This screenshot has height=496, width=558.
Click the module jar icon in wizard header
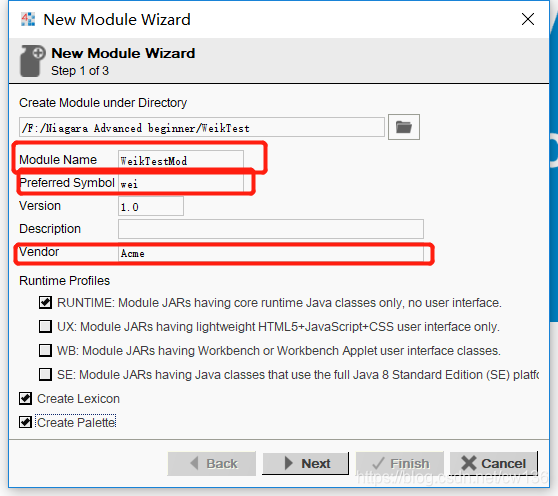tap(32, 61)
